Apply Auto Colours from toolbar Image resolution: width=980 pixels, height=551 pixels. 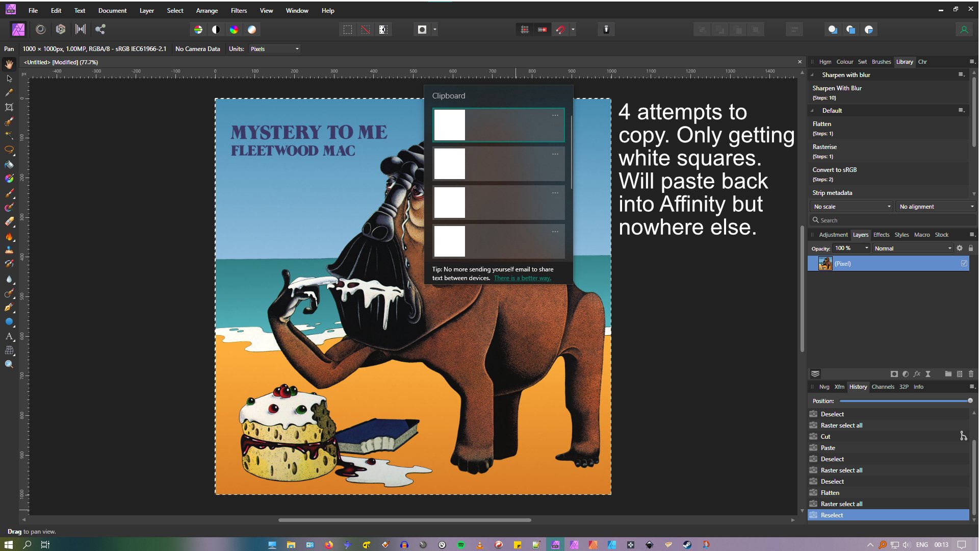coord(234,30)
